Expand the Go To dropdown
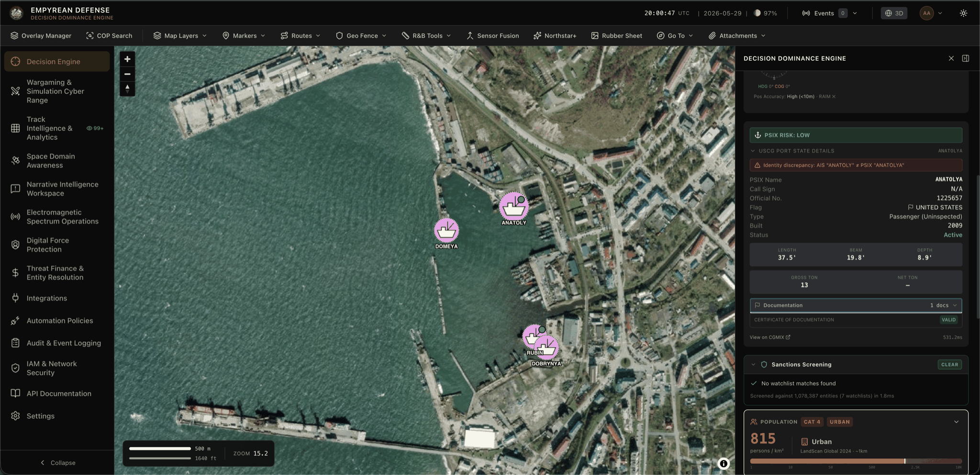This screenshot has height=475, width=980. pos(675,36)
